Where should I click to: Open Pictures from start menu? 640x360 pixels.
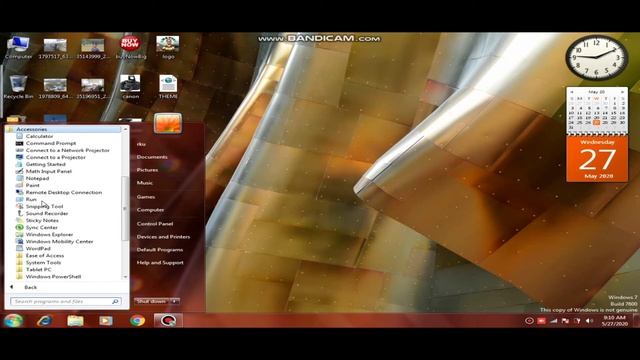tap(147, 170)
